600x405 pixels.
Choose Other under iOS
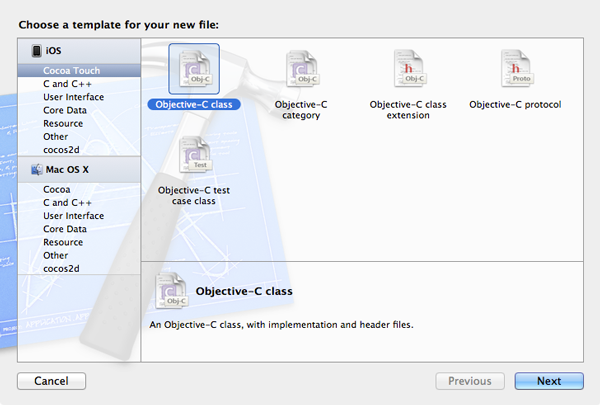click(79, 137)
